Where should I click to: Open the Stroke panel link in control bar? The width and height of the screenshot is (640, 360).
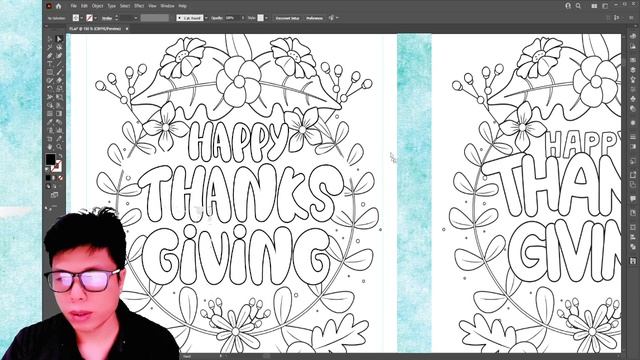point(107,18)
